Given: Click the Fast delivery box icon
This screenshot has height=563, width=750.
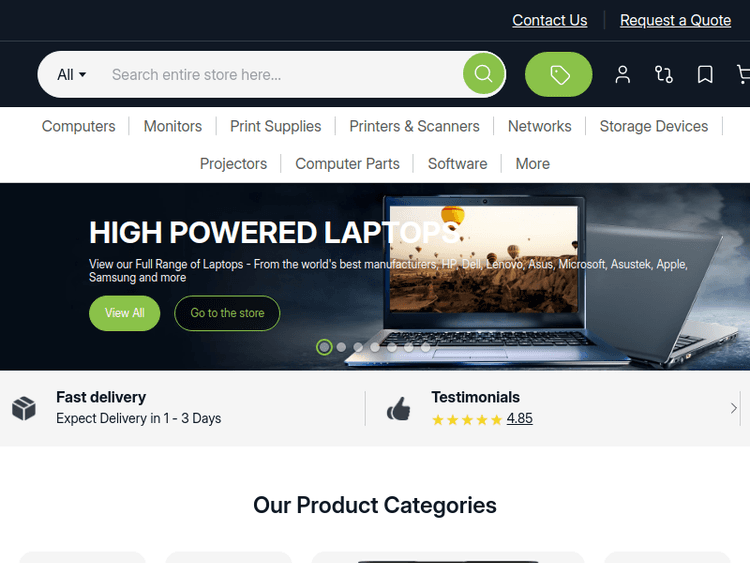Looking at the screenshot, I should pos(24,408).
